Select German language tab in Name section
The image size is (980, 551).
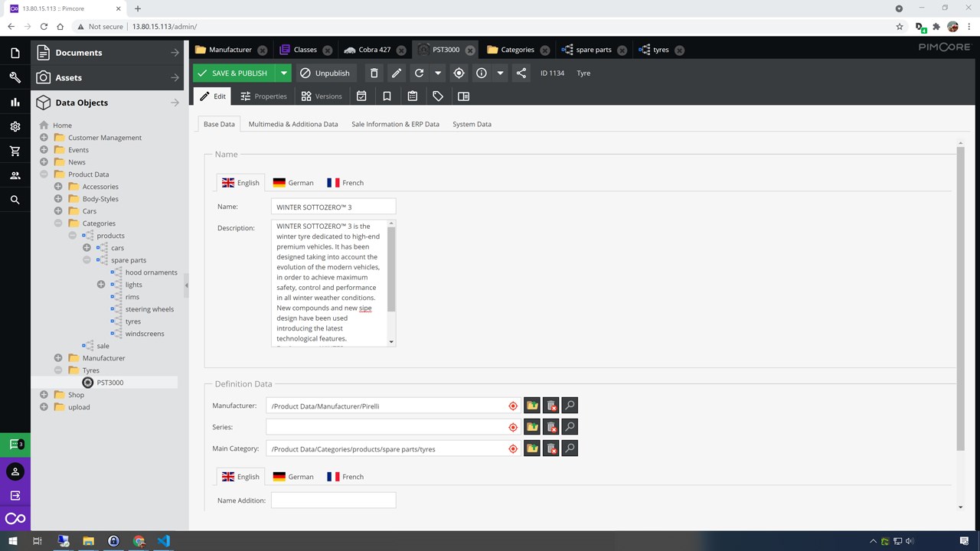[293, 183]
